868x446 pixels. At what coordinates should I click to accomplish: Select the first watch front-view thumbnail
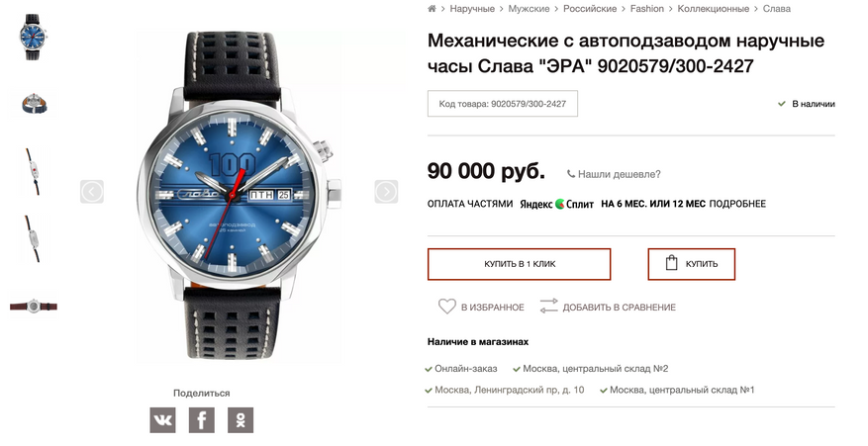click(34, 37)
